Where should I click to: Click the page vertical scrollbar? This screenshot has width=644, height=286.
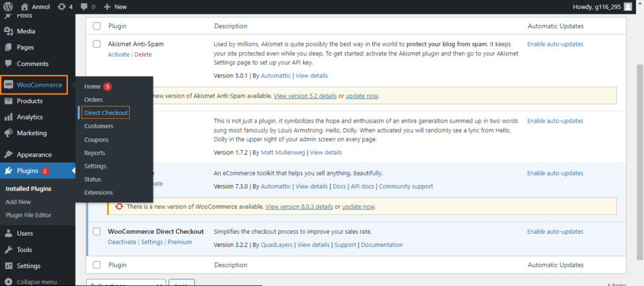pos(640,162)
